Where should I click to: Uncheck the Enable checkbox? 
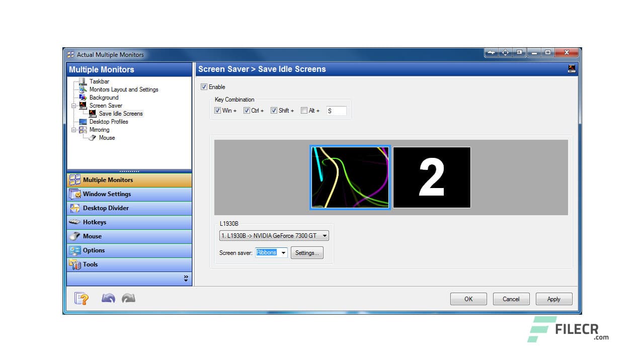[x=204, y=87]
